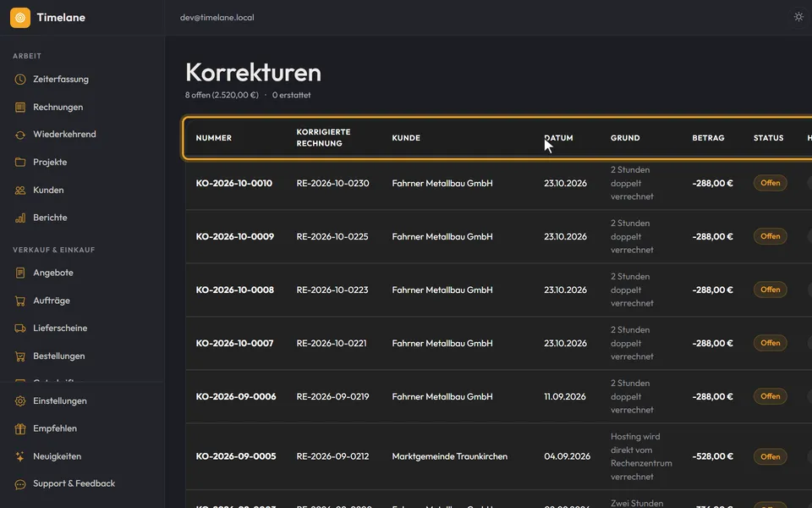This screenshot has width=812, height=508.
Task: Click the Empfehlen gift icon
Action: [x=20, y=428]
